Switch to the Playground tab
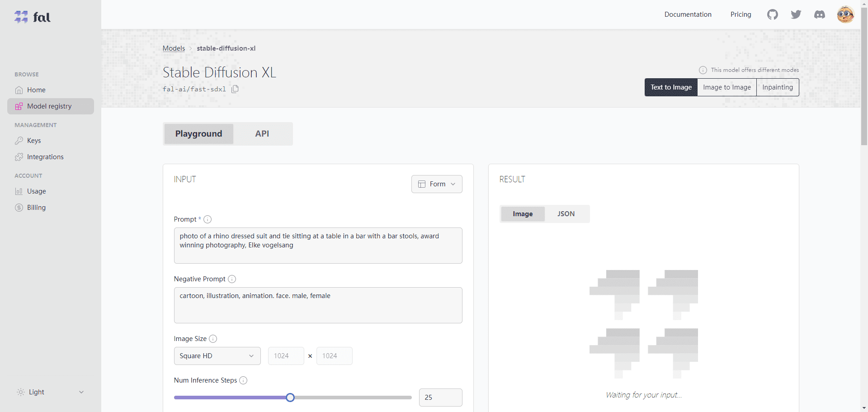Screen dimensions: 868x412 (199, 134)
